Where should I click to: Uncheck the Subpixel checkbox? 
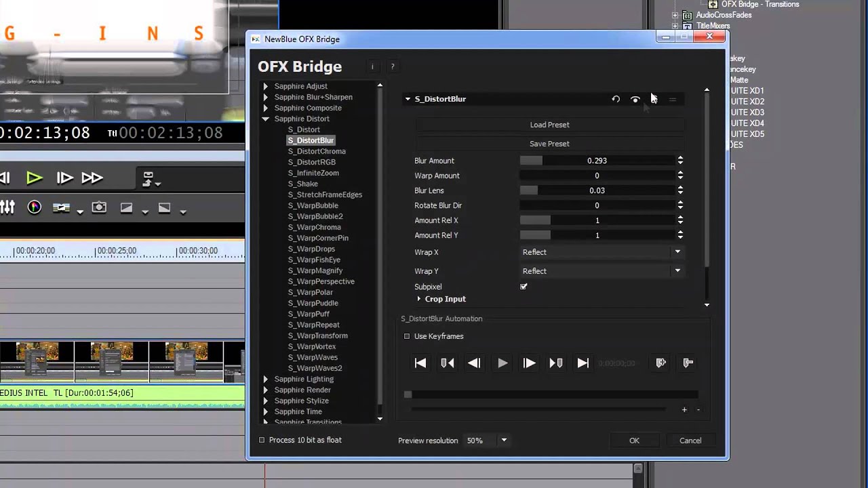coord(524,287)
